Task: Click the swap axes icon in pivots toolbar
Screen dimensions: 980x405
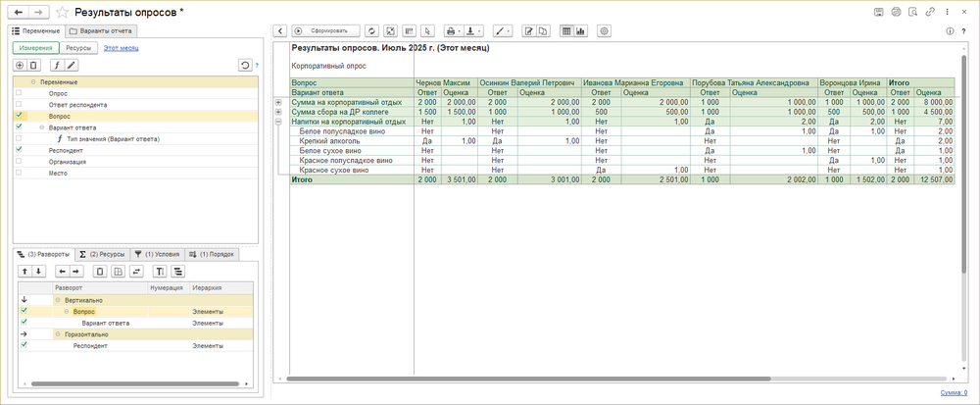Action: point(136,271)
